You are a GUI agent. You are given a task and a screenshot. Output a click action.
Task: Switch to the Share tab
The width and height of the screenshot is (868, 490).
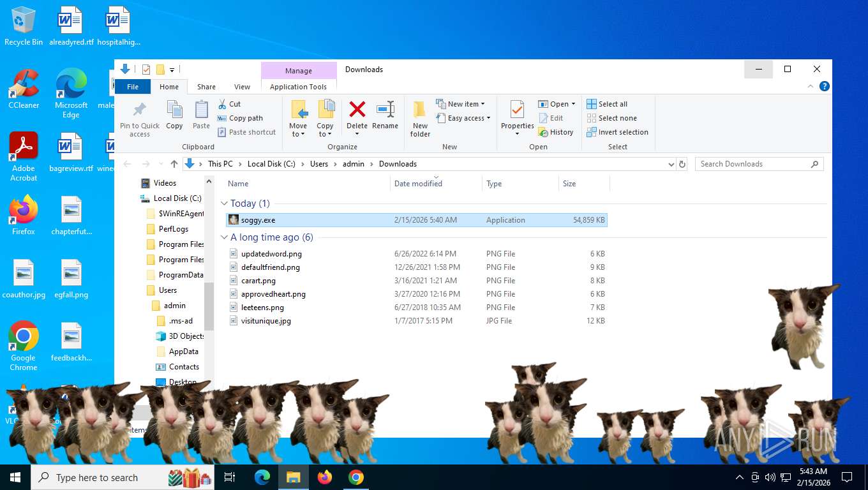click(x=206, y=87)
